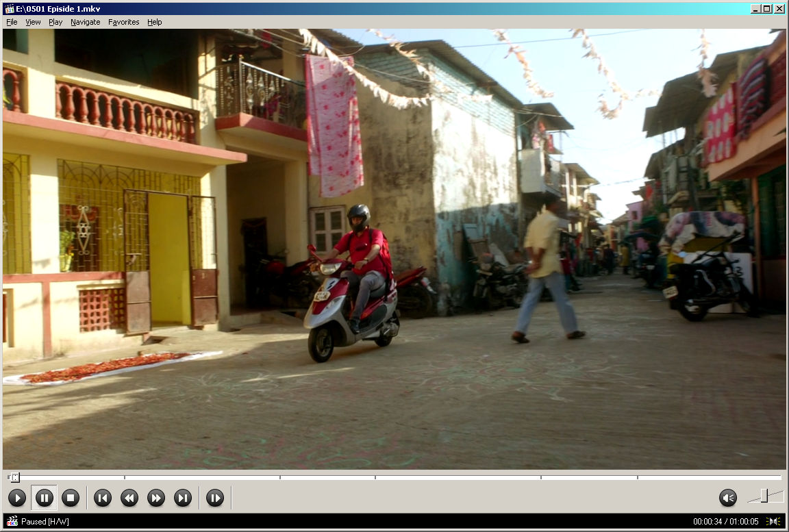Image resolution: width=789 pixels, height=532 pixels.
Task: Open the View menu
Action: click(x=33, y=22)
